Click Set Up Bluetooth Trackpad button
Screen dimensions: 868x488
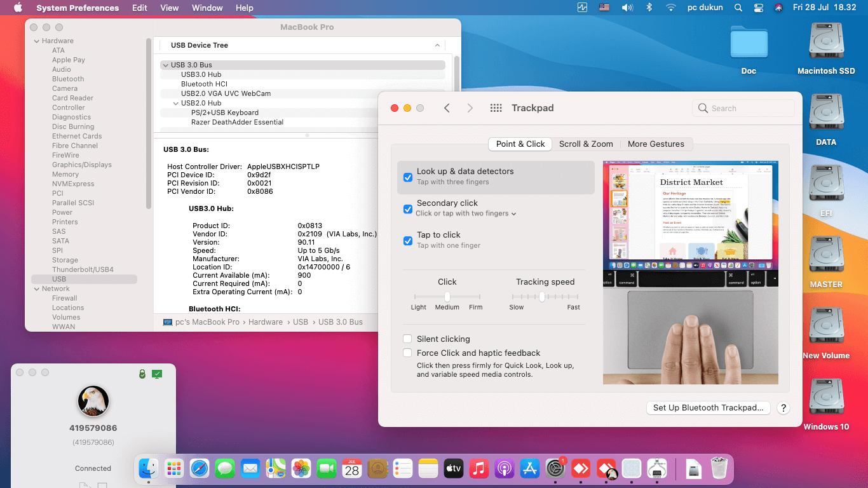(709, 408)
